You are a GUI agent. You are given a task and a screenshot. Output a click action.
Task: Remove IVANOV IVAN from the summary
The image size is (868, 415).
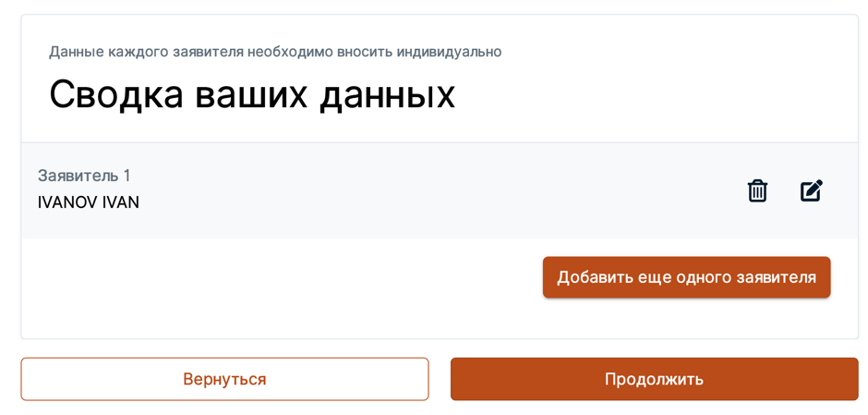coord(757,190)
